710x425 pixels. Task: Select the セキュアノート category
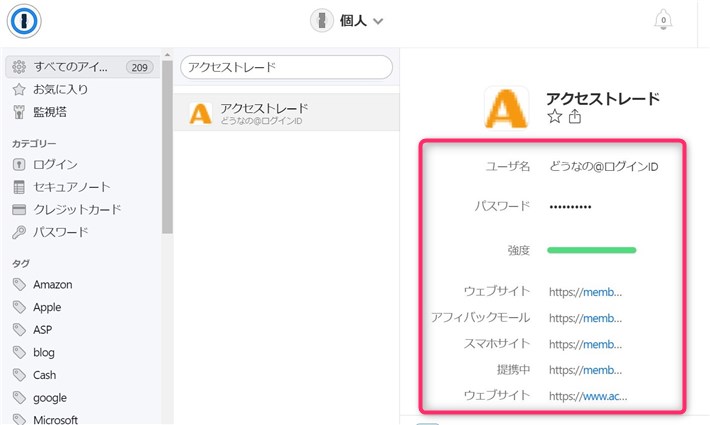72,186
